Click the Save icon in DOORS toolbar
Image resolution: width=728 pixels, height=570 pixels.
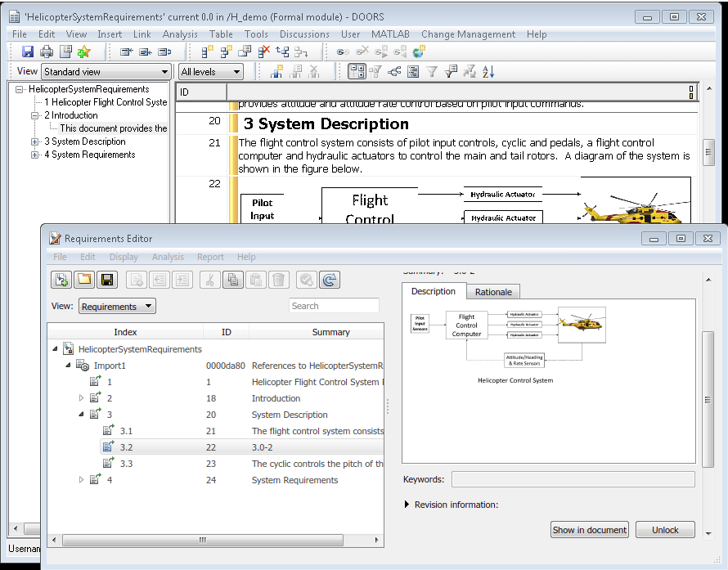28,52
